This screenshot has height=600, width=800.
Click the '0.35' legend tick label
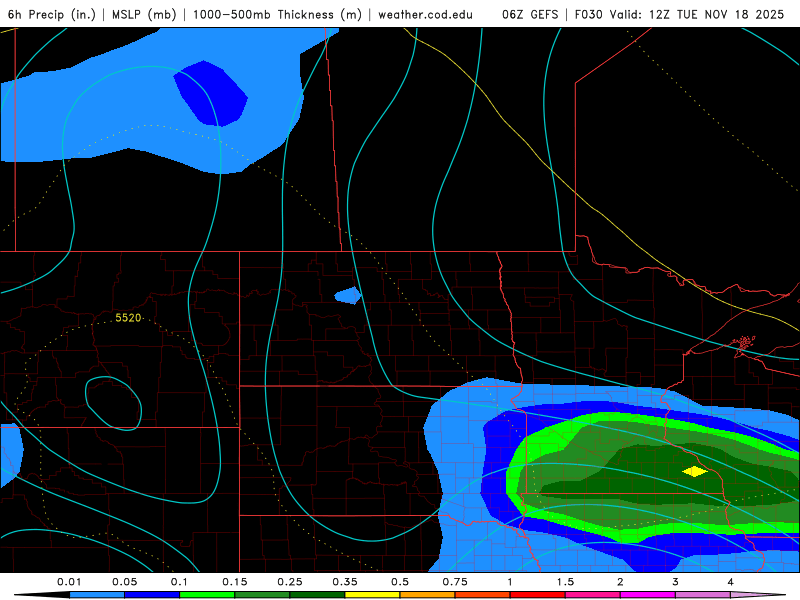tap(345, 582)
